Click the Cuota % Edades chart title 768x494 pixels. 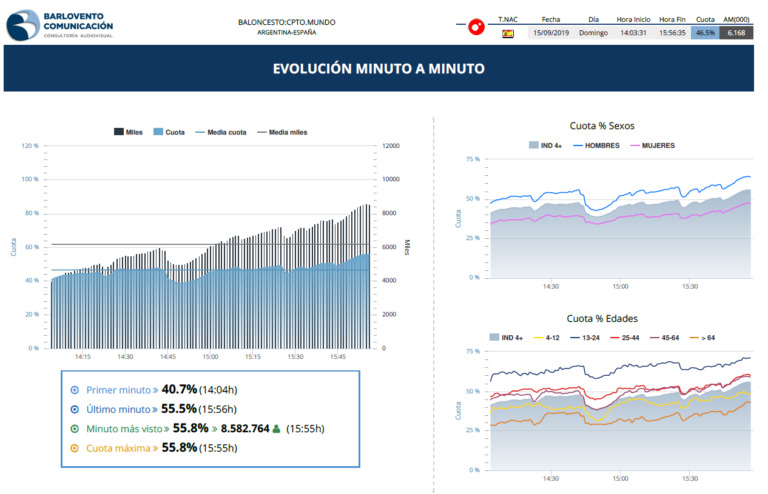pos(602,319)
